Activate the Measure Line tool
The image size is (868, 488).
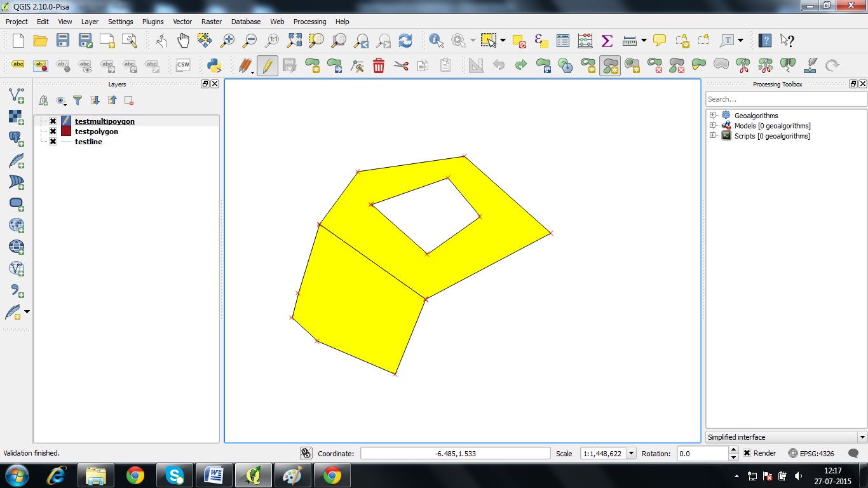628,40
